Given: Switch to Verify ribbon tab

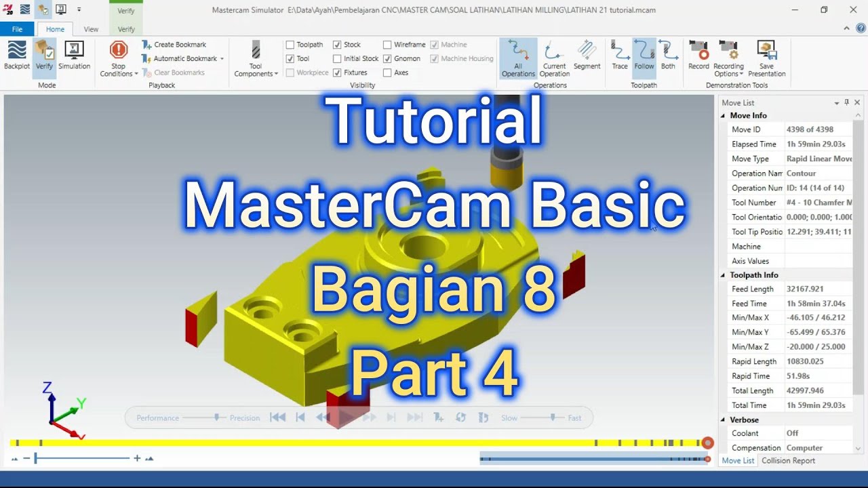Looking at the screenshot, I should pos(126,29).
